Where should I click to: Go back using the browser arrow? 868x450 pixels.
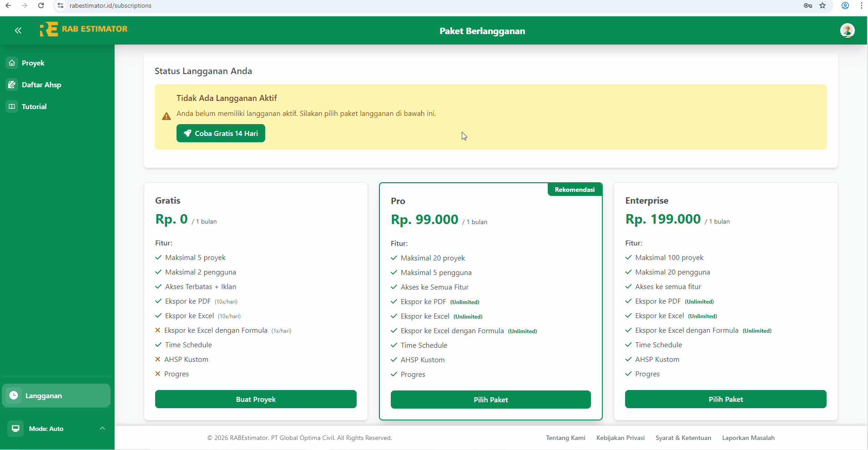[8, 5]
